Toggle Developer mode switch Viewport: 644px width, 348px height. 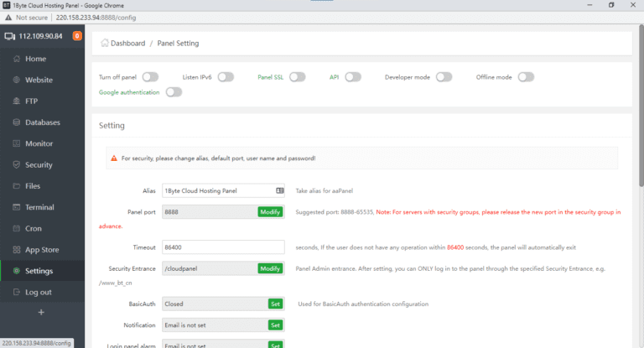(444, 77)
